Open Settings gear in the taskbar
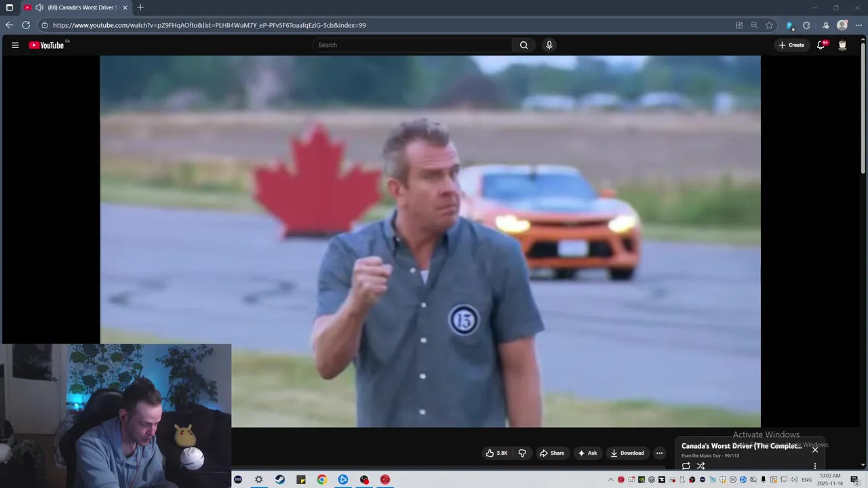868x488 pixels. coord(258,479)
